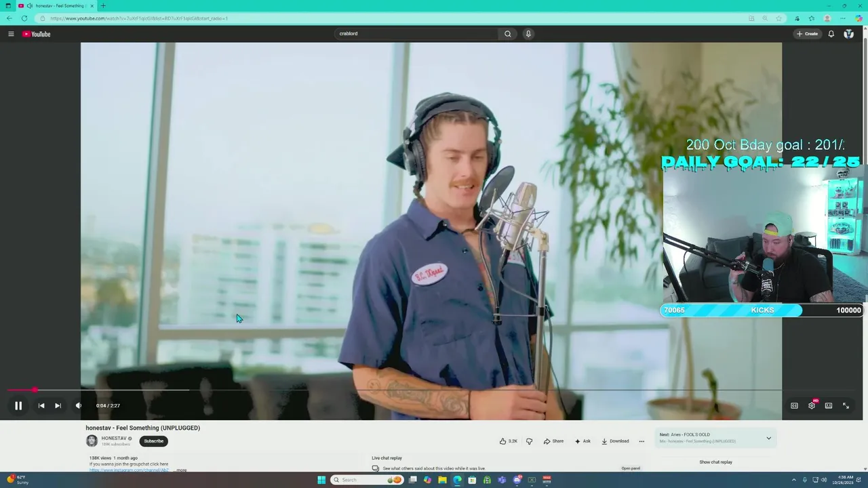
Task: Open the YouTube hamburger guide menu
Action: [x=11, y=34]
